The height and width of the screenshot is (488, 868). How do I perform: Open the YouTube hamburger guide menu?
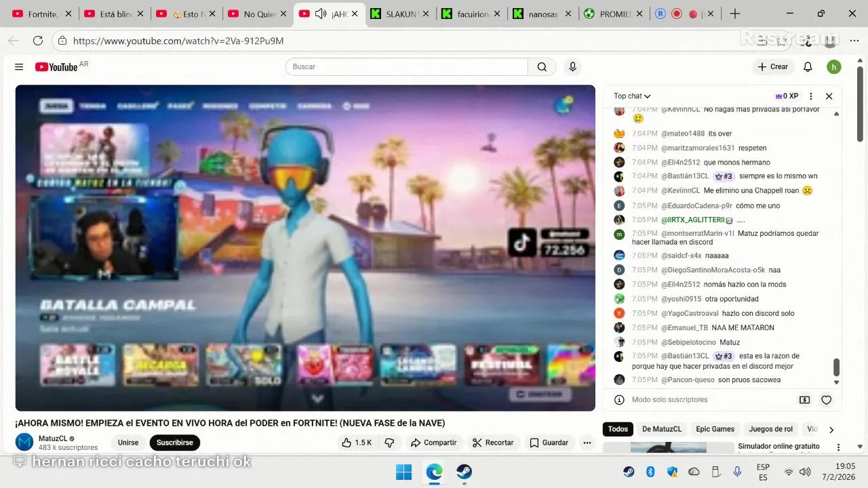click(19, 67)
